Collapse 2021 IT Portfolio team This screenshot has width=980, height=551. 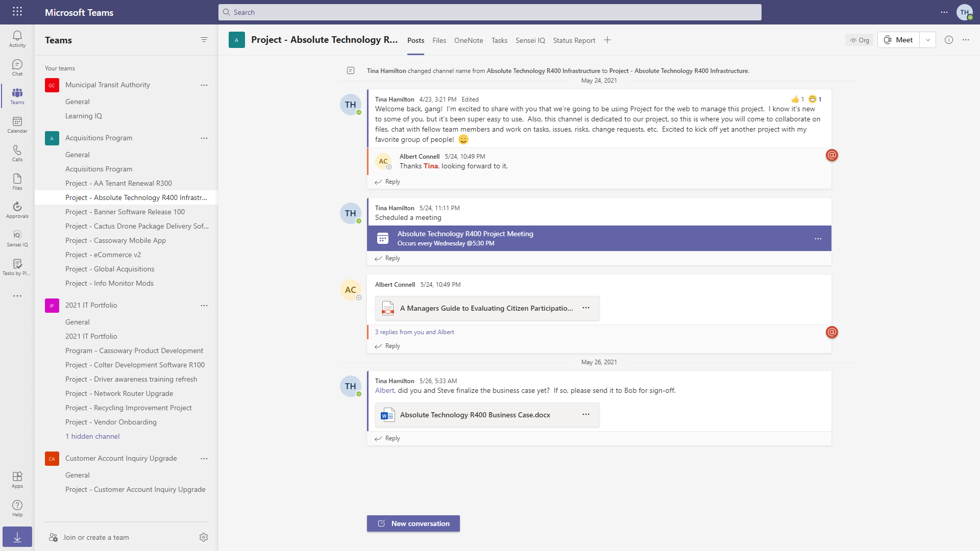coord(91,306)
